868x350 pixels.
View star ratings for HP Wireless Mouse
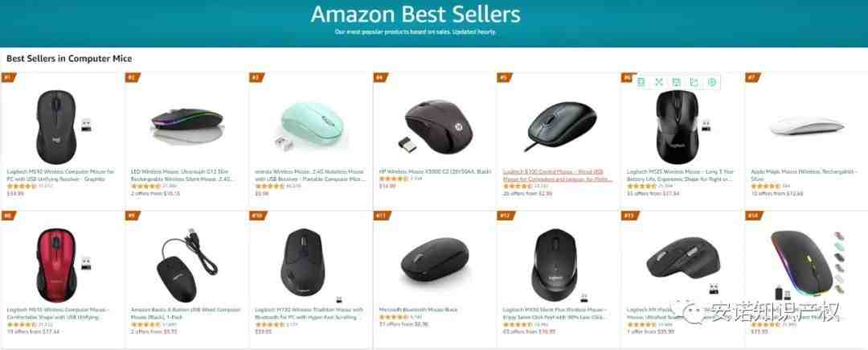(x=393, y=179)
